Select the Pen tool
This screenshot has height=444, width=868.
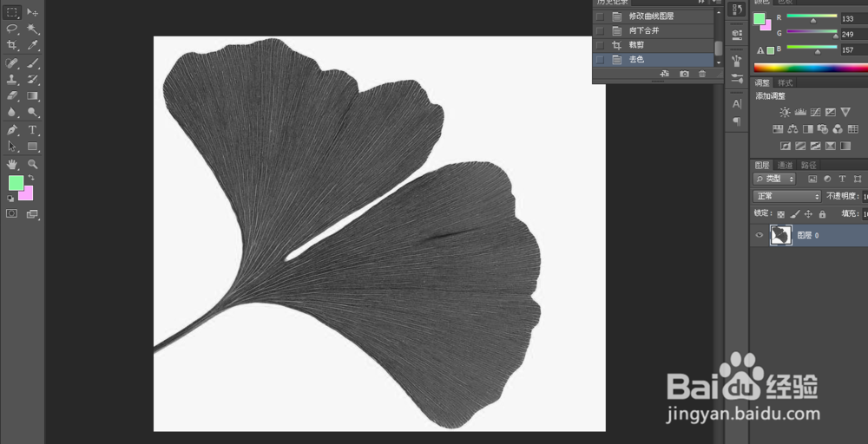tap(12, 130)
